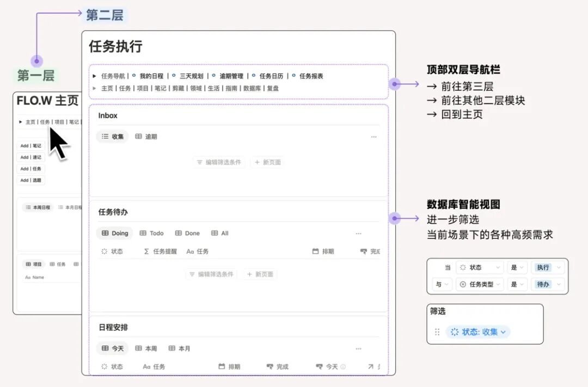Image resolution: width=588 pixels, height=387 pixels.
Task: Click 新页面 in the Inbox section
Action: 268,162
